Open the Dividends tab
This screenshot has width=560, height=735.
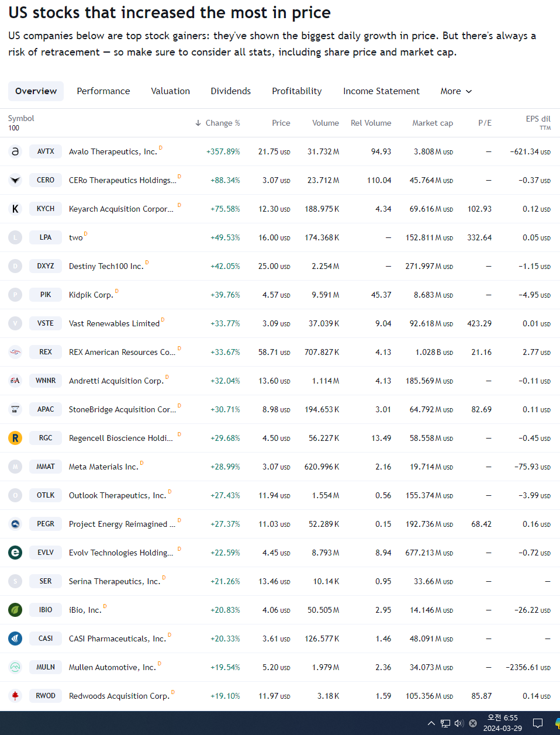click(231, 91)
